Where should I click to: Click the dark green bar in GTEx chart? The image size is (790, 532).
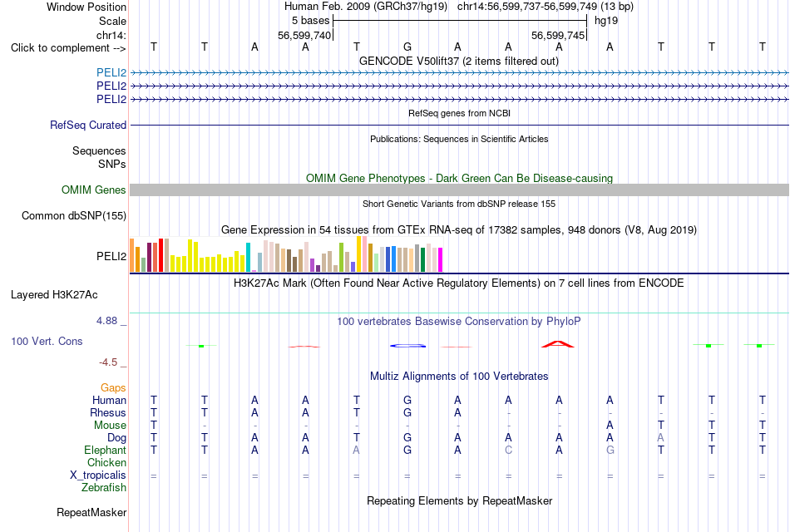(x=422, y=260)
